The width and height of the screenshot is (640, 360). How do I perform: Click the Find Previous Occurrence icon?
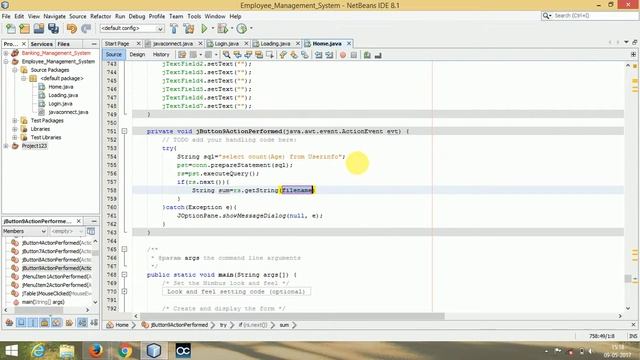pos(237,55)
